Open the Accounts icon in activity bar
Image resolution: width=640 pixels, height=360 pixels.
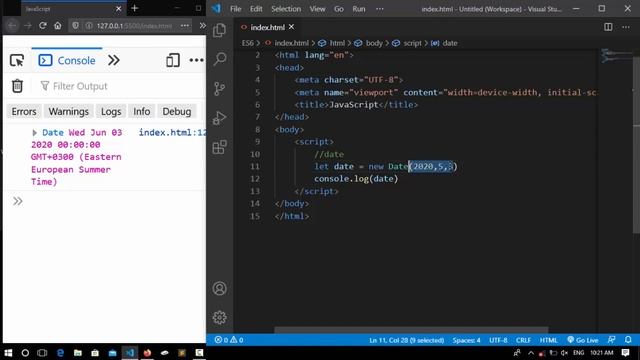220,289
